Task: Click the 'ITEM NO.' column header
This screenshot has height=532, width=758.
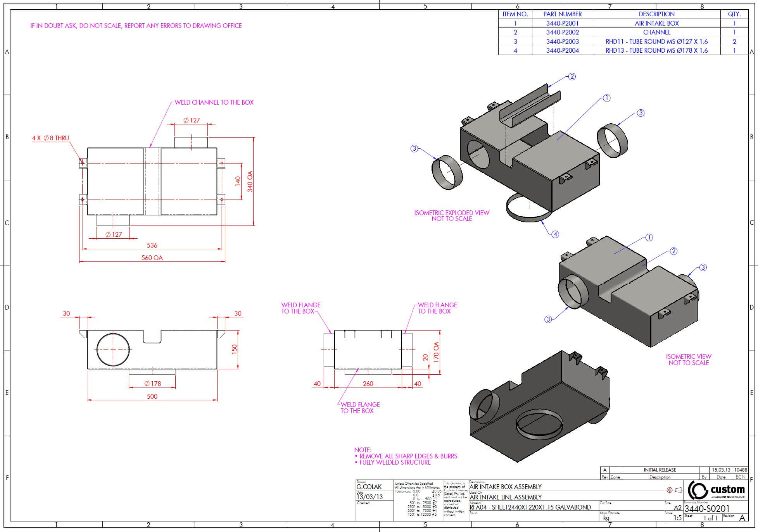Action: click(515, 14)
